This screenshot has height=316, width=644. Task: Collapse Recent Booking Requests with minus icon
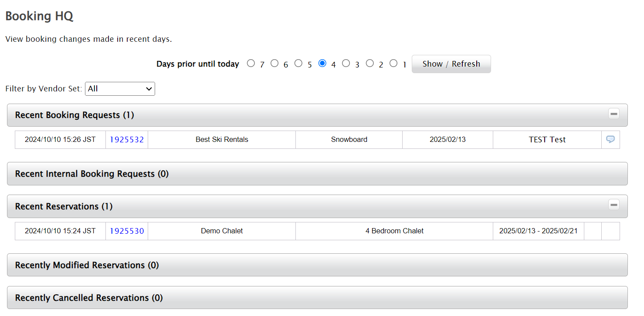point(614,114)
